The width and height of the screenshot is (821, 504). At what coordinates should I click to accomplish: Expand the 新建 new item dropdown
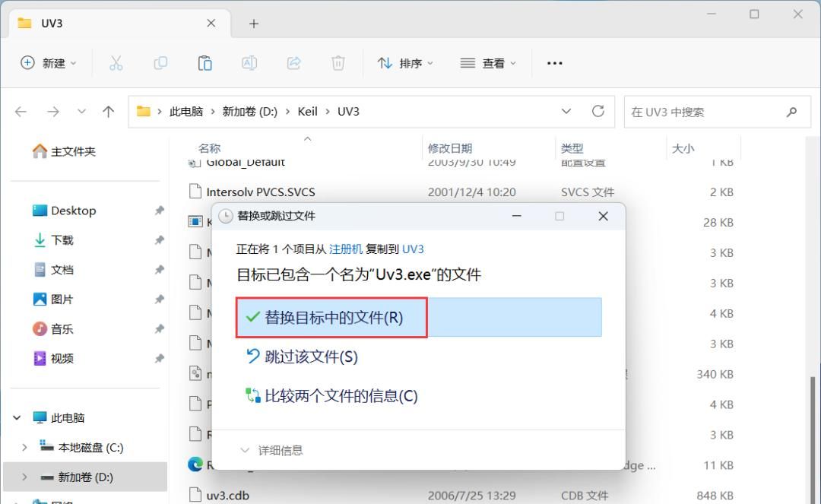49,63
